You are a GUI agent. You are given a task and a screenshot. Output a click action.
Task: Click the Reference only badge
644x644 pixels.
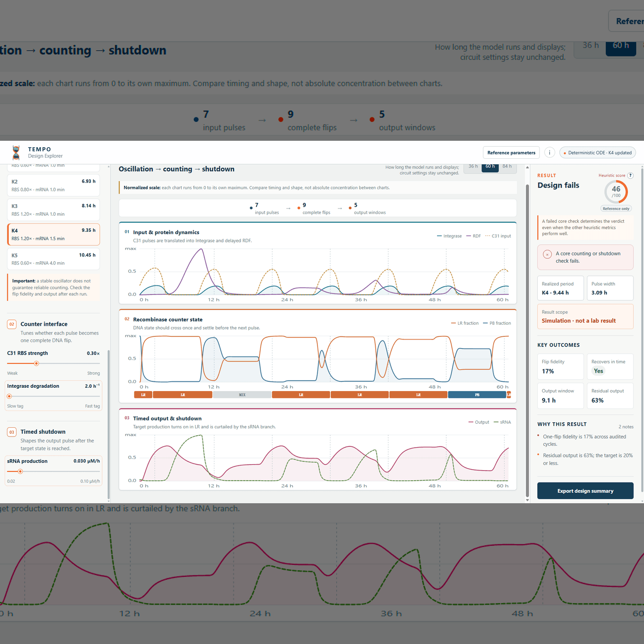[616, 209]
